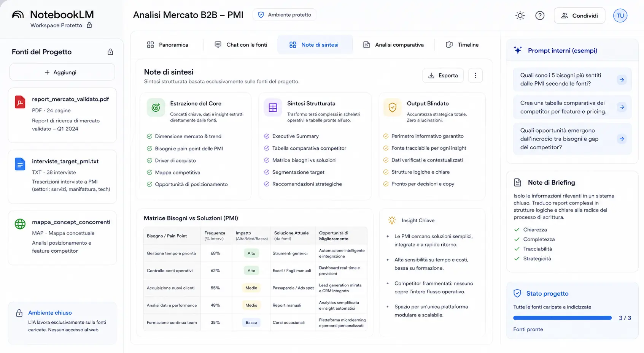Click the Condividi button
644x353 pixels.
(x=579, y=16)
